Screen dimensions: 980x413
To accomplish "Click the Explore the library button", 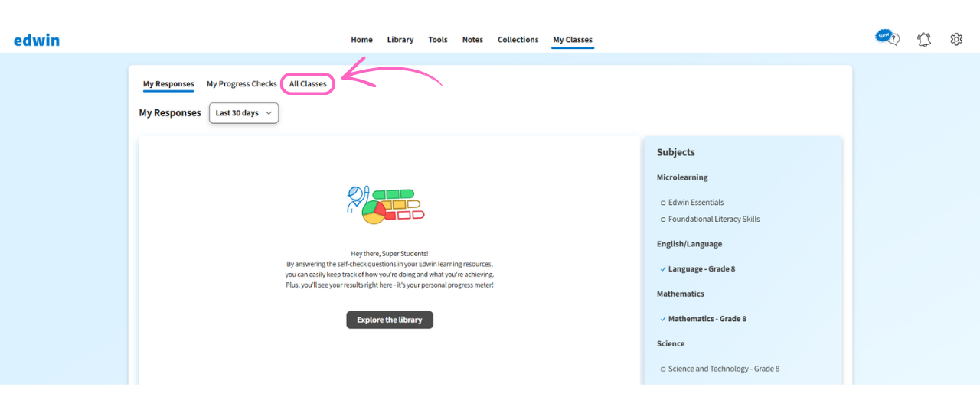I will 390,320.
